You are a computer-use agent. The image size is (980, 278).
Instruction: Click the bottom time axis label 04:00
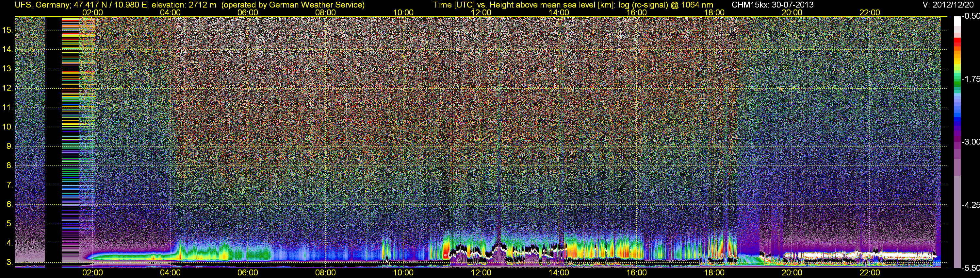pos(170,273)
